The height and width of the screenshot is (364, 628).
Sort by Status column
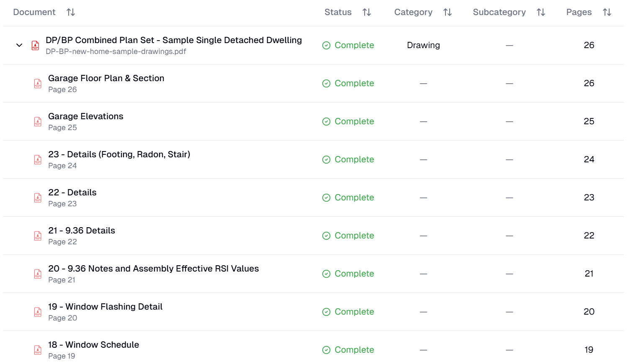(x=367, y=12)
